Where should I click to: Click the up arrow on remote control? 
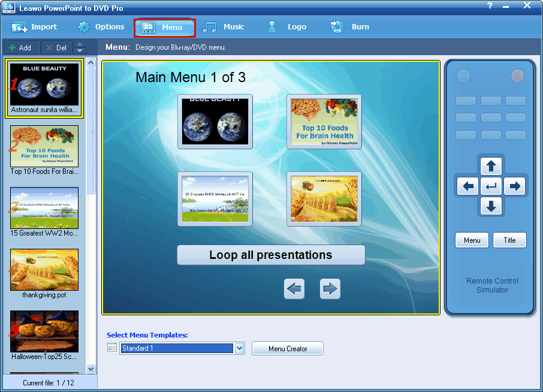(x=491, y=166)
